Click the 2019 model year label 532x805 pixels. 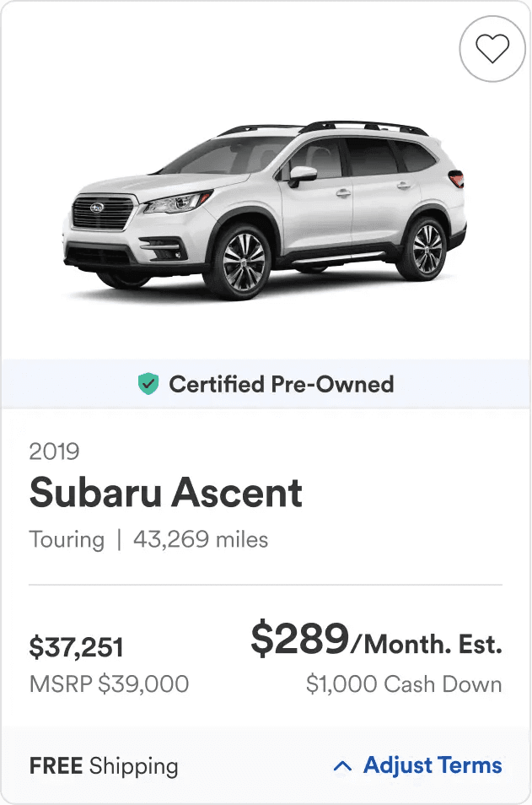pos(54,451)
